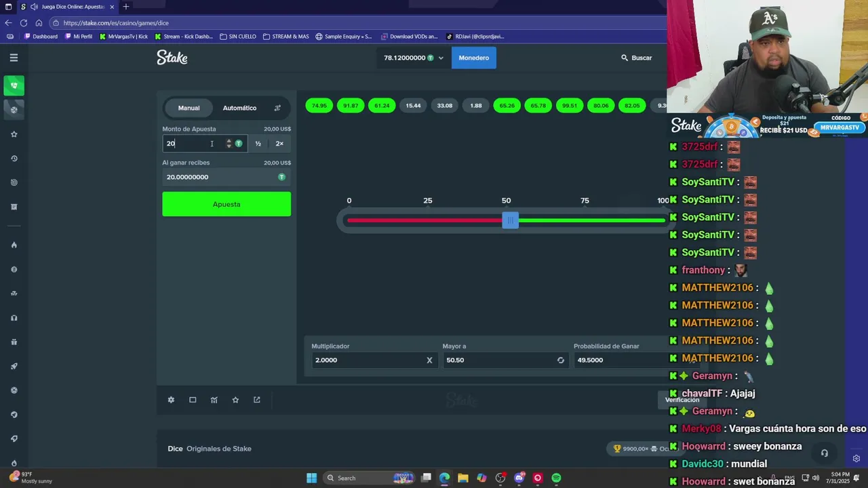Open Stream - Kick Dashboard bookmark
Viewport: 868px width, 488px height.
click(x=184, y=37)
